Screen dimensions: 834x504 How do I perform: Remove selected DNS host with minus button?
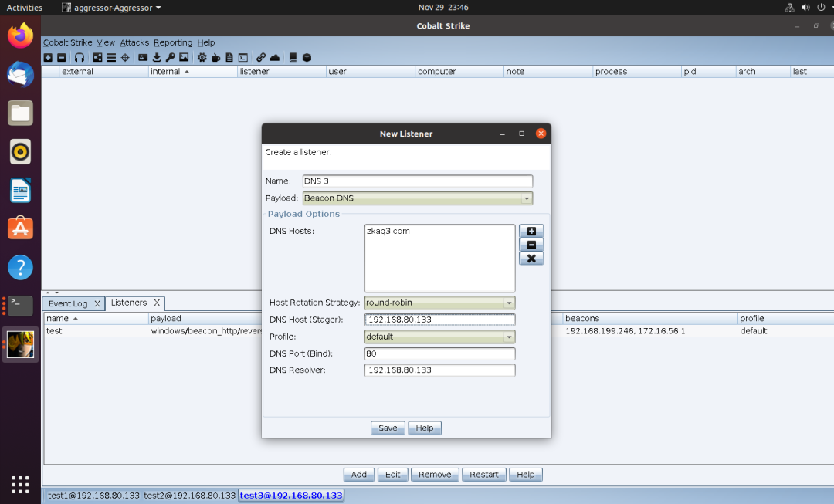pos(531,245)
